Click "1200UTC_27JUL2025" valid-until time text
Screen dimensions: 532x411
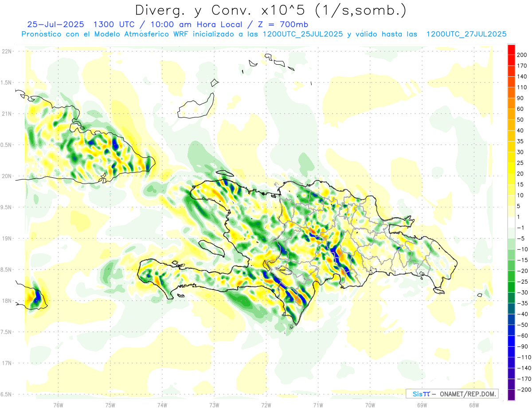(466, 34)
